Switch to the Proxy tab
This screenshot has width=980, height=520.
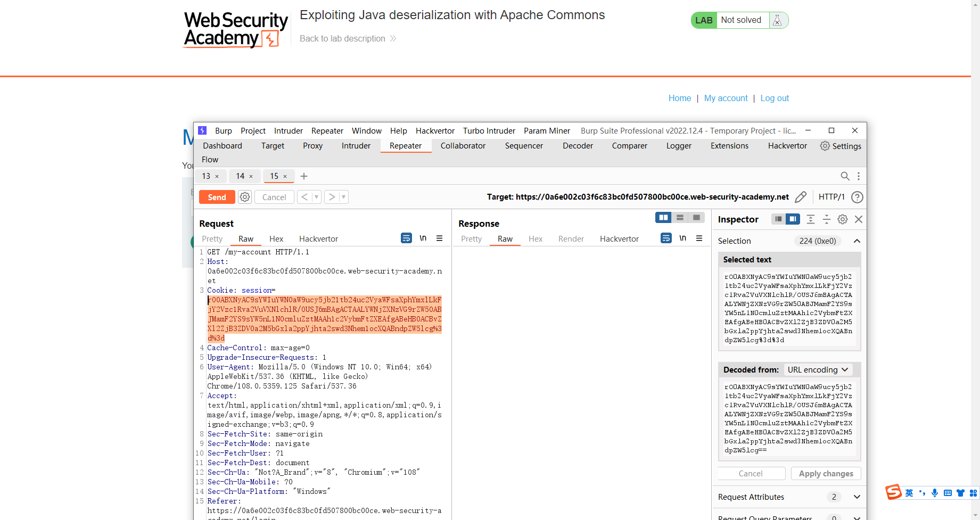click(x=312, y=145)
